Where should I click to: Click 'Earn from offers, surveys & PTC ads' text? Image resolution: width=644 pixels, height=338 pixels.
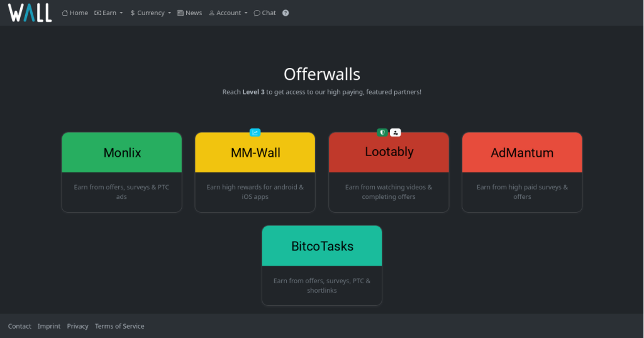pyautogui.click(x=121, y=191)
